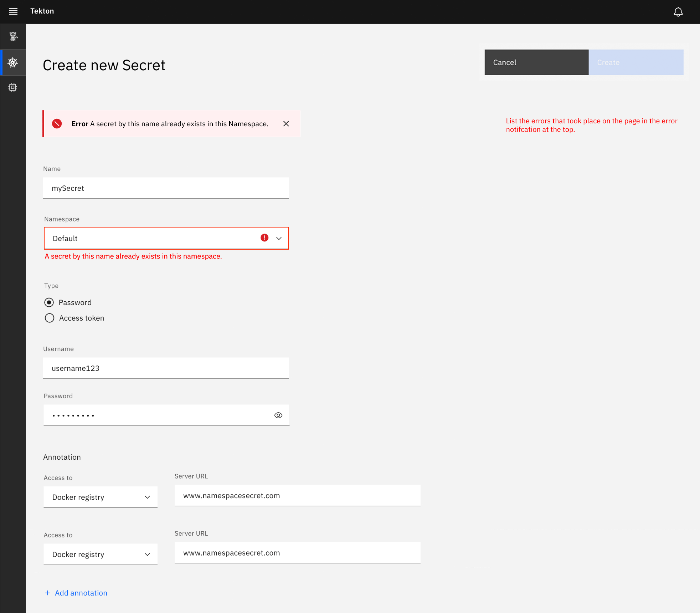Select the Password secret type

pyautogui.click(x=49, y=302)
